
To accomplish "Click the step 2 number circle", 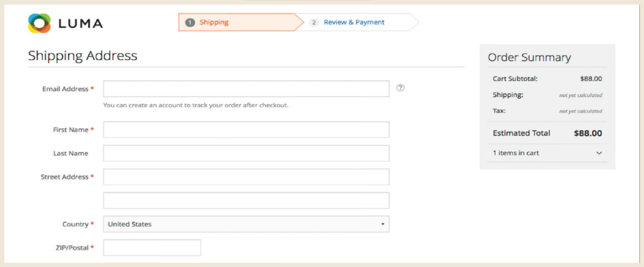I will click(x=314, y=23).
